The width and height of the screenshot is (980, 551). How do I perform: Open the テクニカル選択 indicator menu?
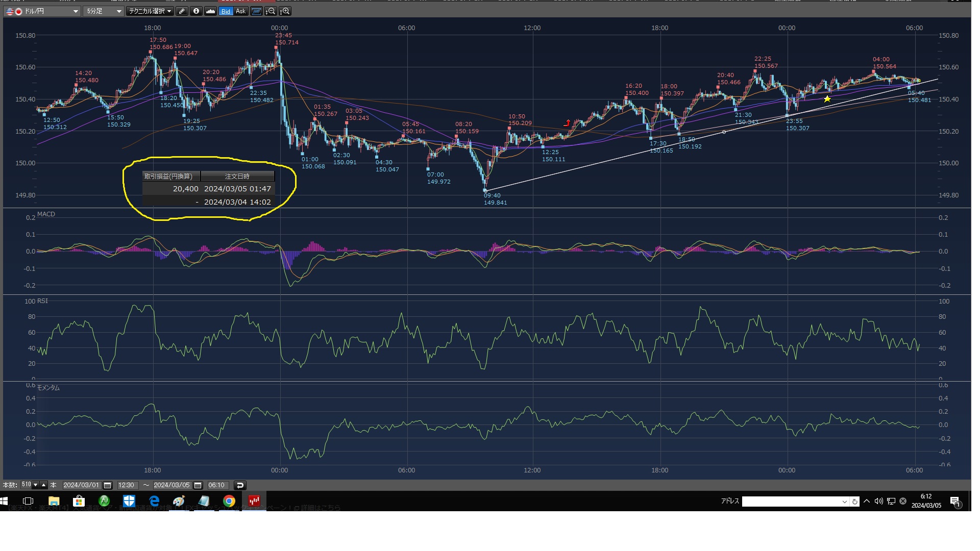coord(150,11)
